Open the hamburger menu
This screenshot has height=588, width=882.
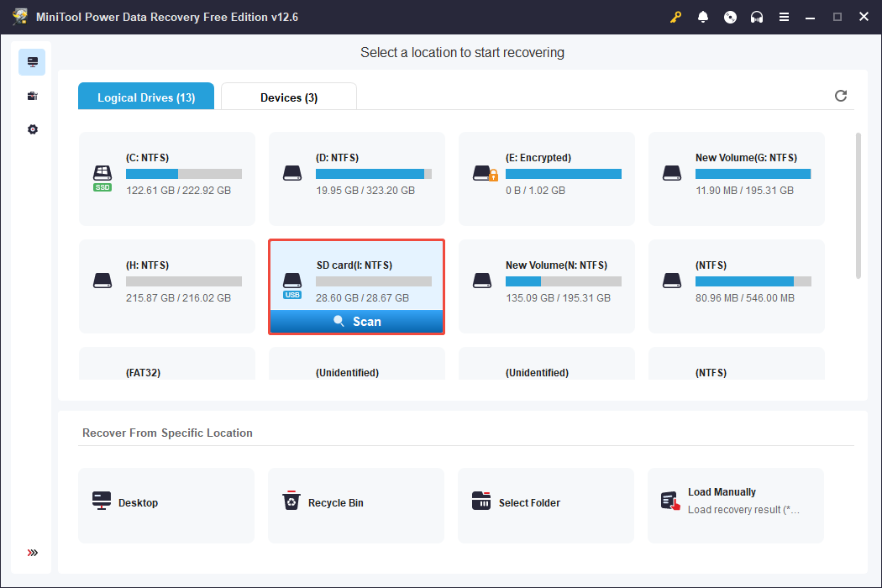click(784, 16)
